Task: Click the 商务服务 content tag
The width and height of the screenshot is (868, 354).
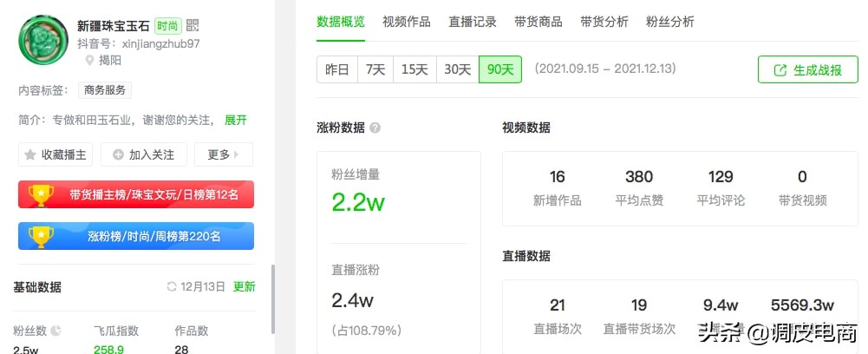Action: [105, 90]
